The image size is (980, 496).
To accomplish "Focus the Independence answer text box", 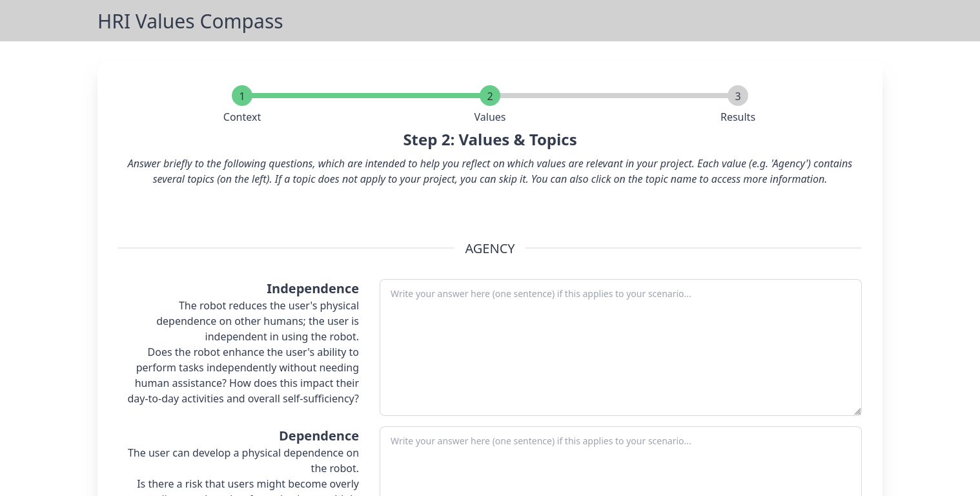I will 620,347.
